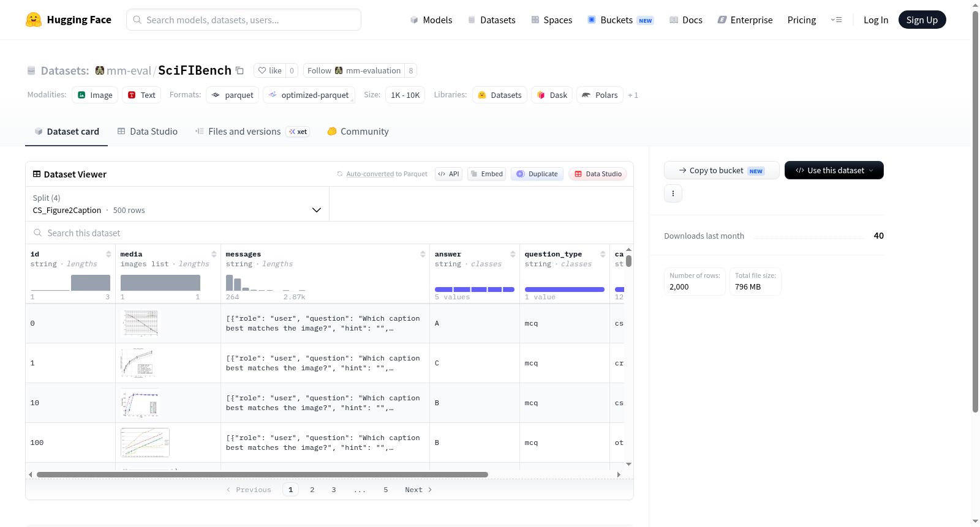
Task: Click the mm-eval owner link
Action: 129,71
